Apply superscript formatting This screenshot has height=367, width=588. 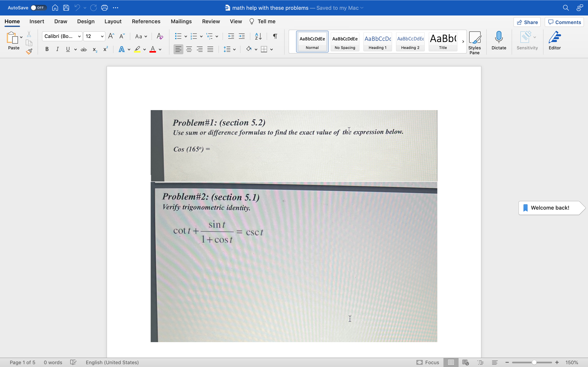point(105,49)
